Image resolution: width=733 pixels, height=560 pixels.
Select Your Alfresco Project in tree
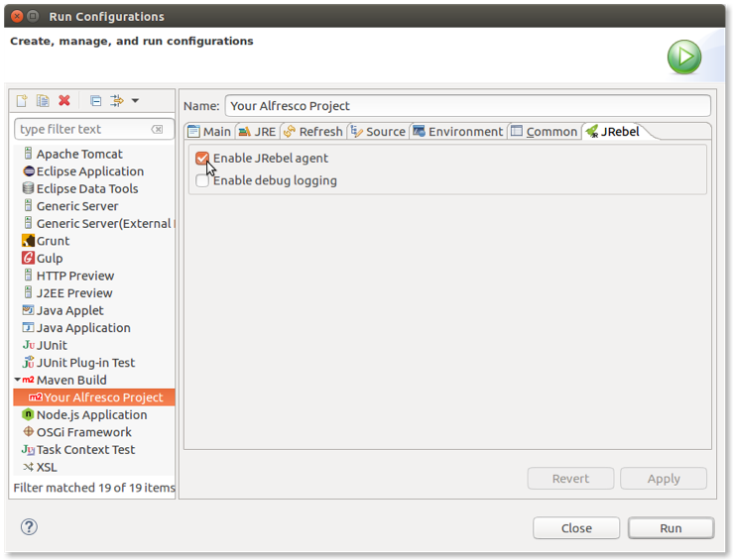[102, 397]
